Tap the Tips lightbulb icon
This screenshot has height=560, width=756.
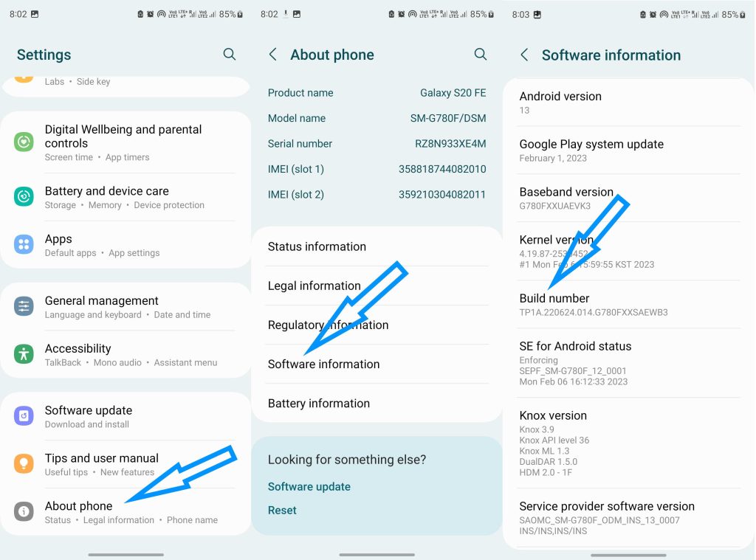tap(24, 463)
